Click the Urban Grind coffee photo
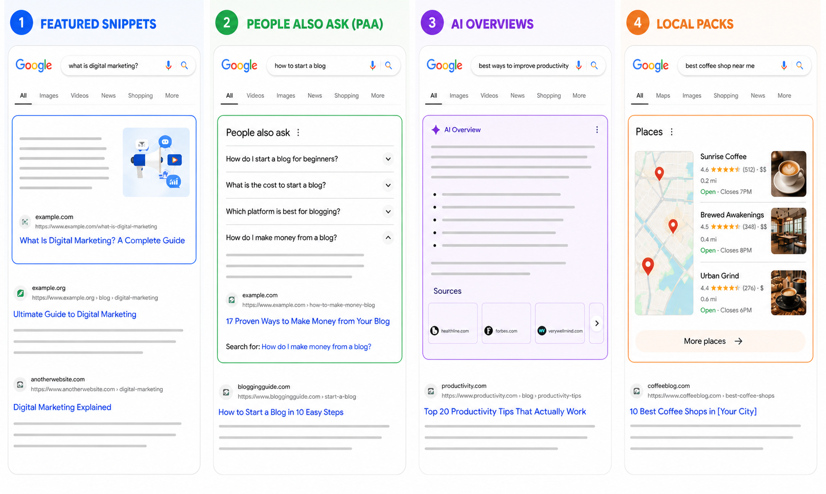 point(789,293)
